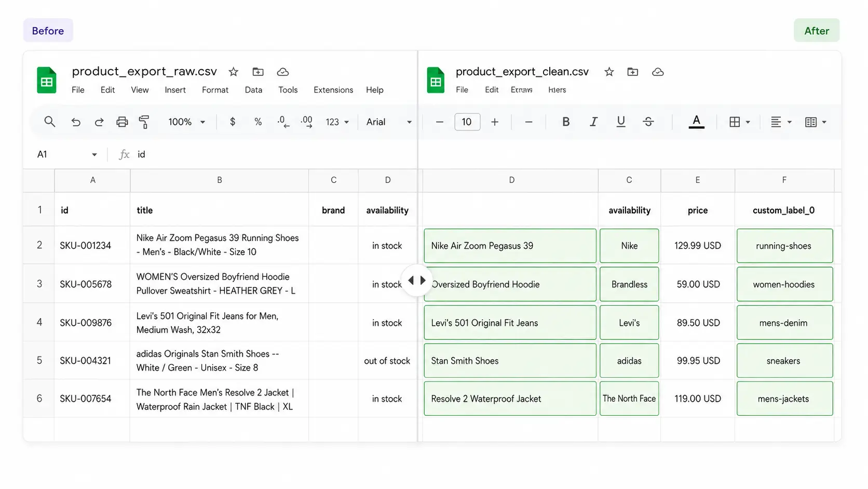Open the File menu in clean sheet
Image resolution: width=868 pixels, height=489 pixels.
pos(462,90)
